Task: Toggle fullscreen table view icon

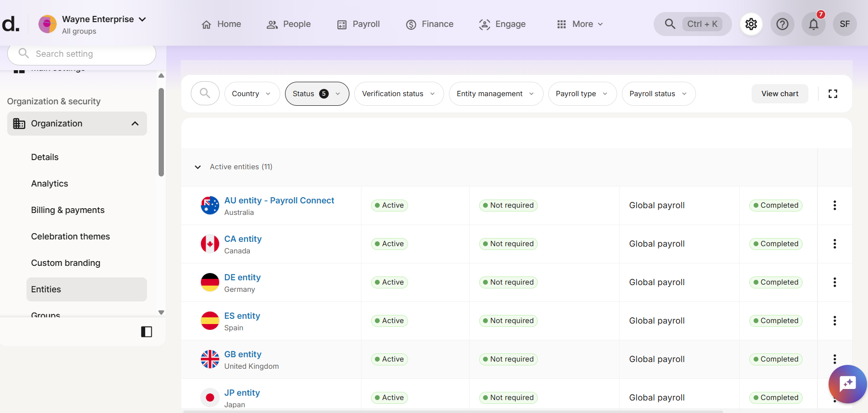Action: tap(832, 94)
